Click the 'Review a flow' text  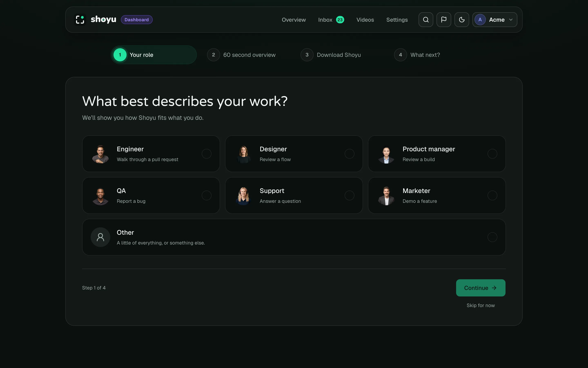[x=275, y=159]
